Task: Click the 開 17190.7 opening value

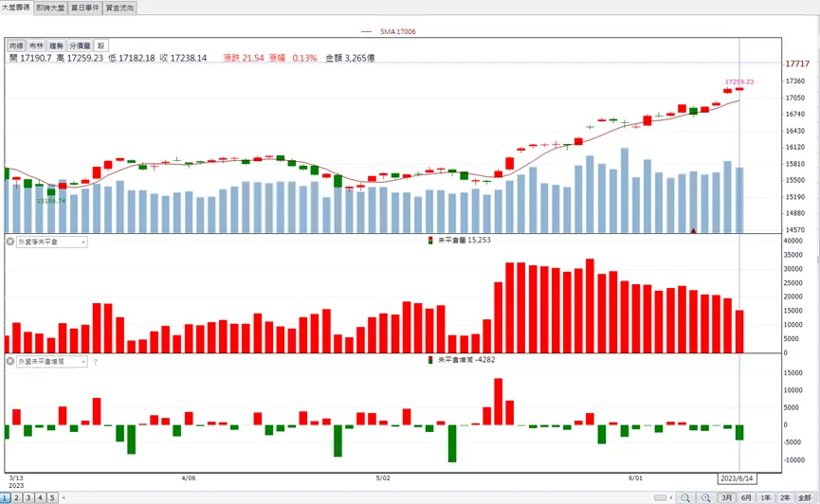Action: (30, 58)
